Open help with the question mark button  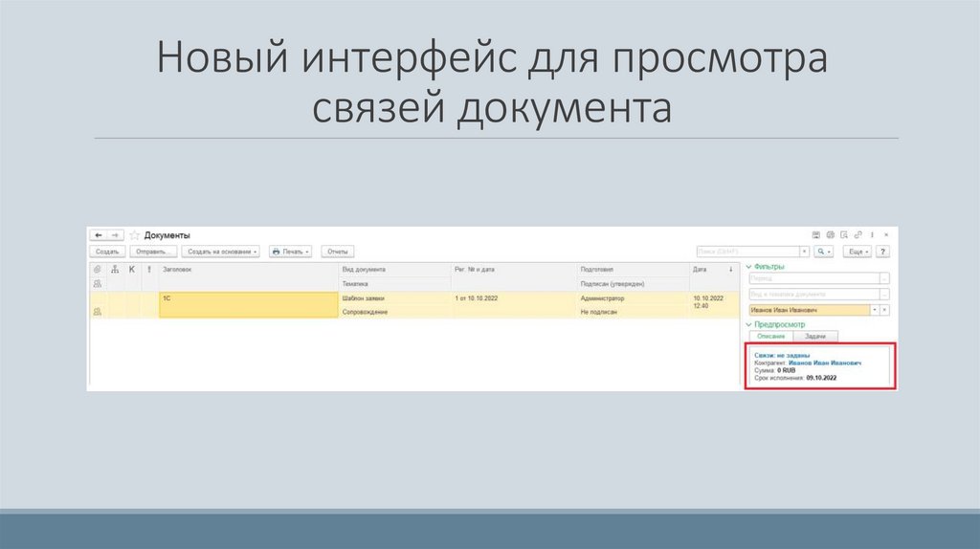[x=882, y=252]
